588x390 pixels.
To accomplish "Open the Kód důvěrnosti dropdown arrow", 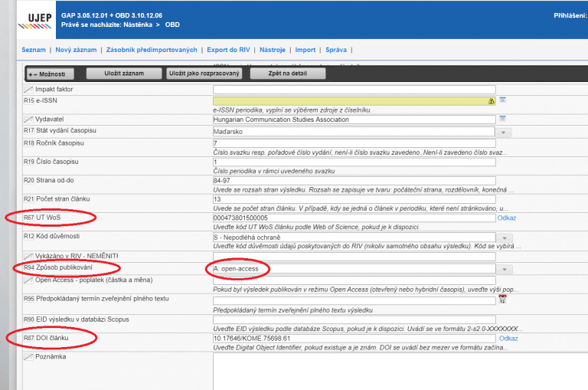I will (x=505, y=237).
